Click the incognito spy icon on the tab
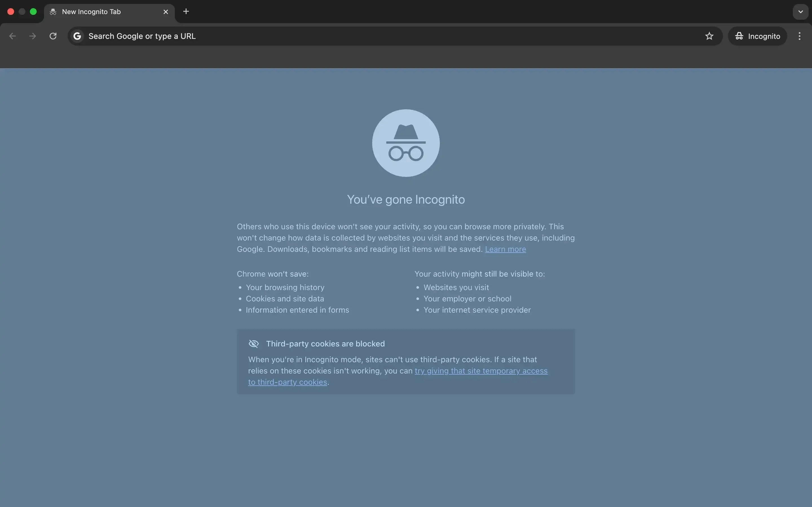This screenshot has width=812, height=507. point(54,11)
